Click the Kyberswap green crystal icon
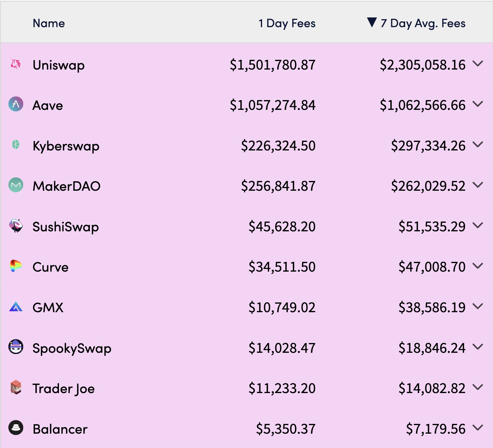Image resolution: width=493 pixels, height=448 pixels. pos(16,144)
